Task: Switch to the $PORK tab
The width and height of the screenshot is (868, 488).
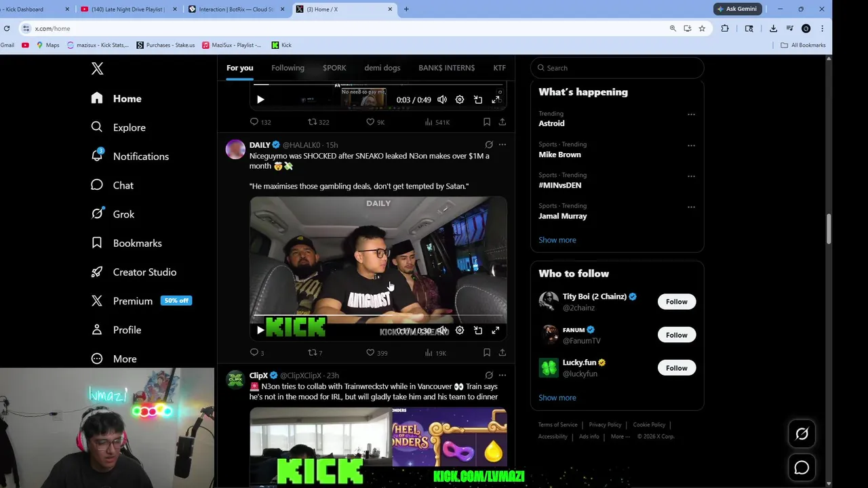Action: click(334, 68)
